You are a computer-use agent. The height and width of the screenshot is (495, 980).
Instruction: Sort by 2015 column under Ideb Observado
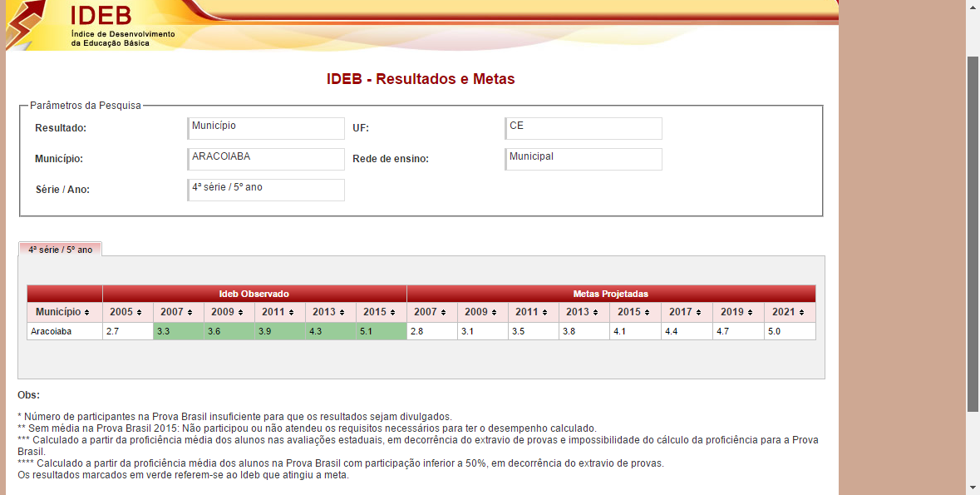pos(382,312)
